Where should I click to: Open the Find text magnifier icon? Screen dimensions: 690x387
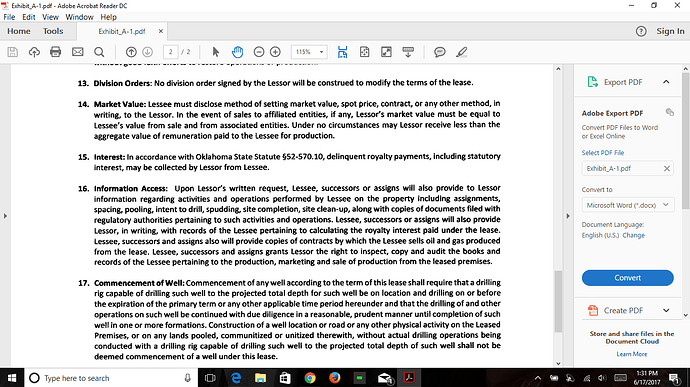click(99, 52)
